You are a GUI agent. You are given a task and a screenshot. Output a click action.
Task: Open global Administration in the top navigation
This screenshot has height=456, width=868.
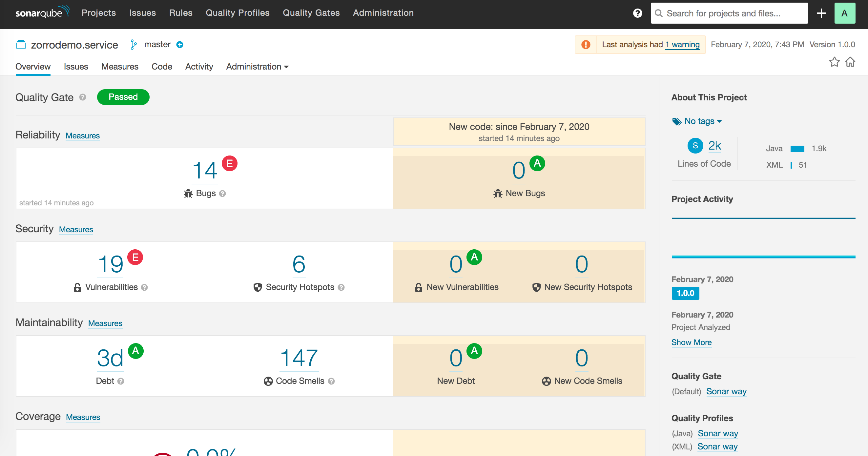(x=383, y=13)
